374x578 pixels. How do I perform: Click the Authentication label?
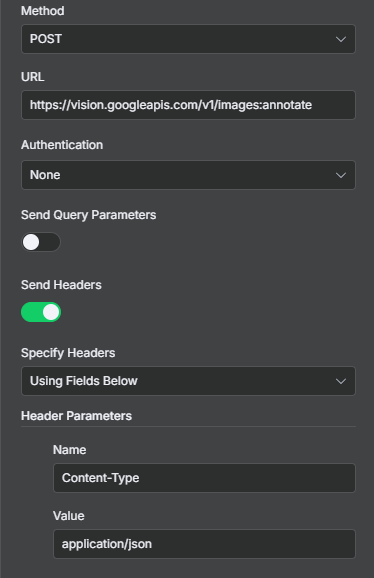tap(62, 145)
